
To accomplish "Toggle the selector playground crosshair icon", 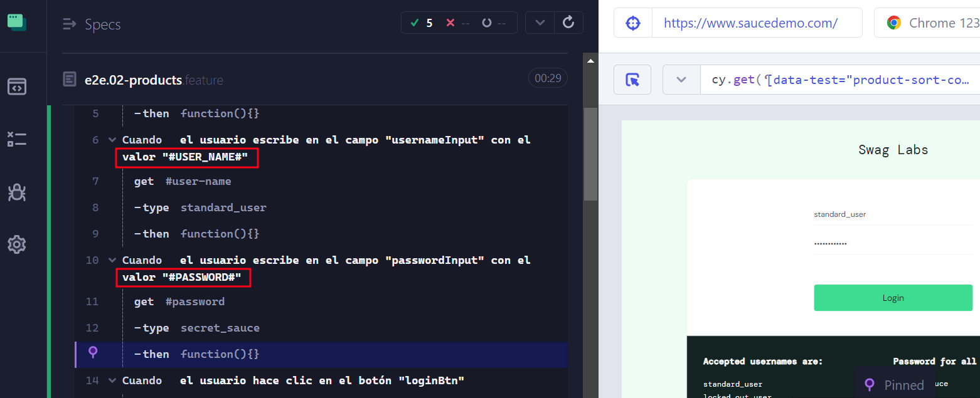I will (633, 23).
